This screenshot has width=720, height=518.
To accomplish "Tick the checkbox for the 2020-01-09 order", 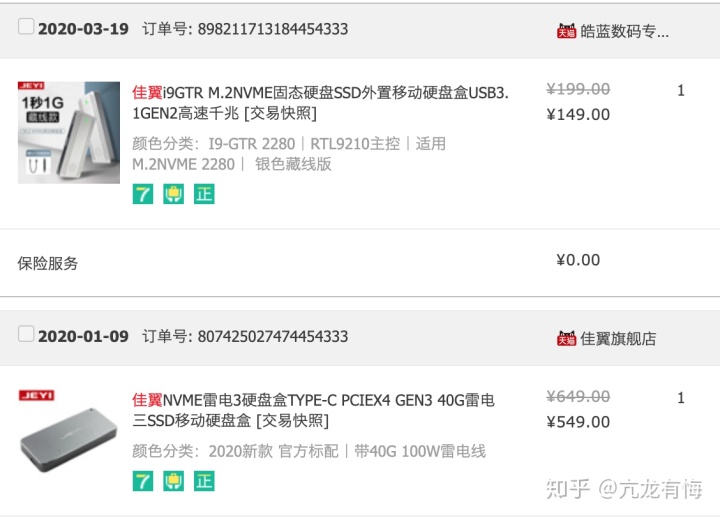I will pos(26,334).
